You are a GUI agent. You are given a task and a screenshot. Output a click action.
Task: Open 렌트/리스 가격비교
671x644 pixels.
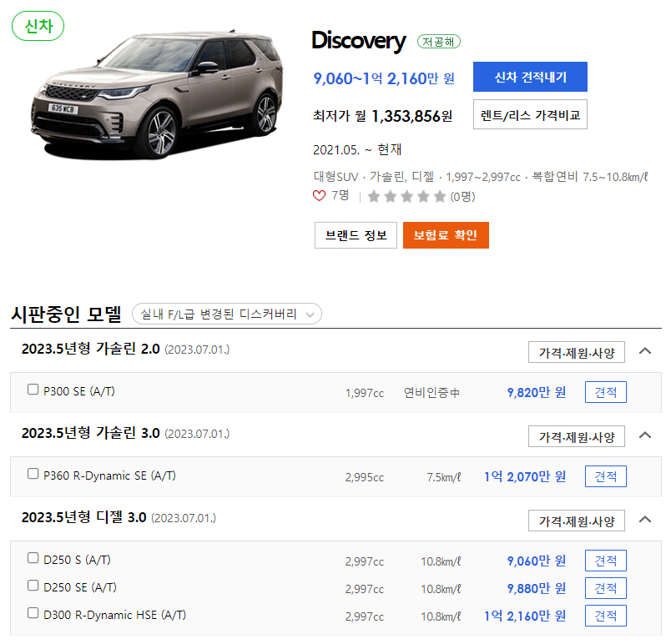click(x=530, y=114)
